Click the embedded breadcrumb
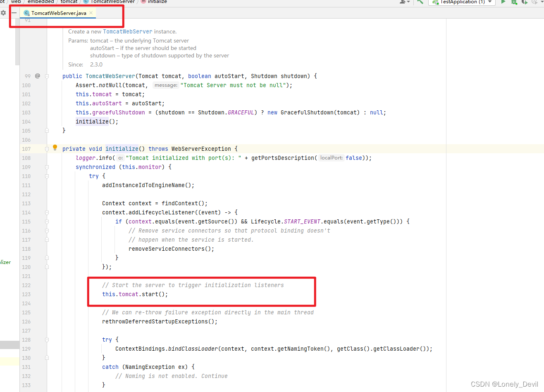This screenshot has height=392, width=544. [41, 2]
